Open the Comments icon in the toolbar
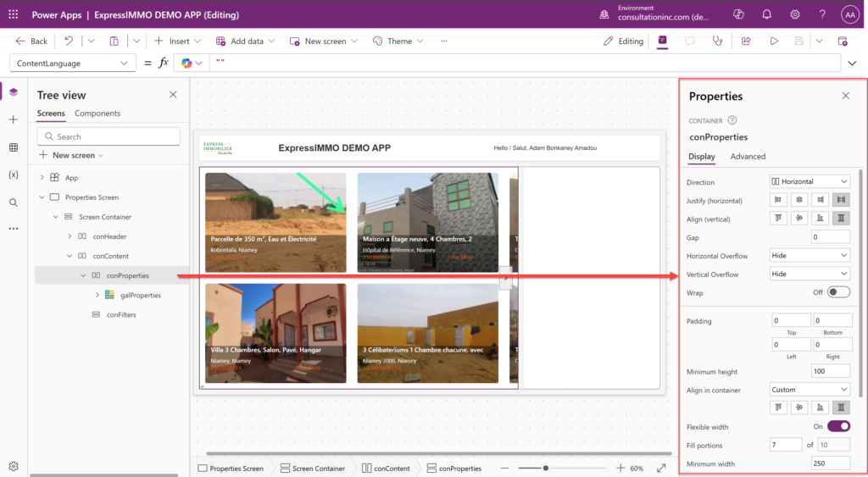 click(690, 41)
